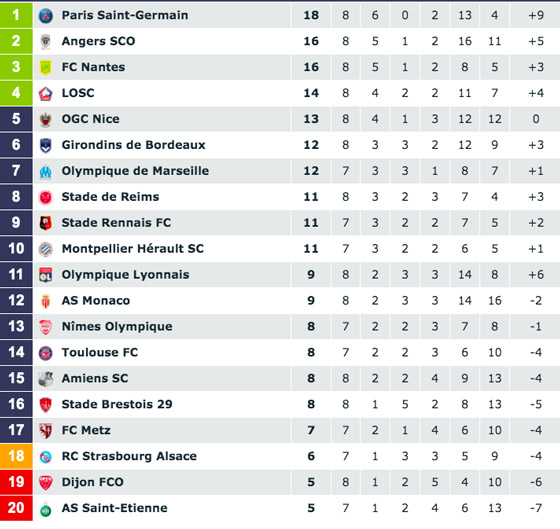Click the Paris Saint-Germain club crest

tap(45, 15)
